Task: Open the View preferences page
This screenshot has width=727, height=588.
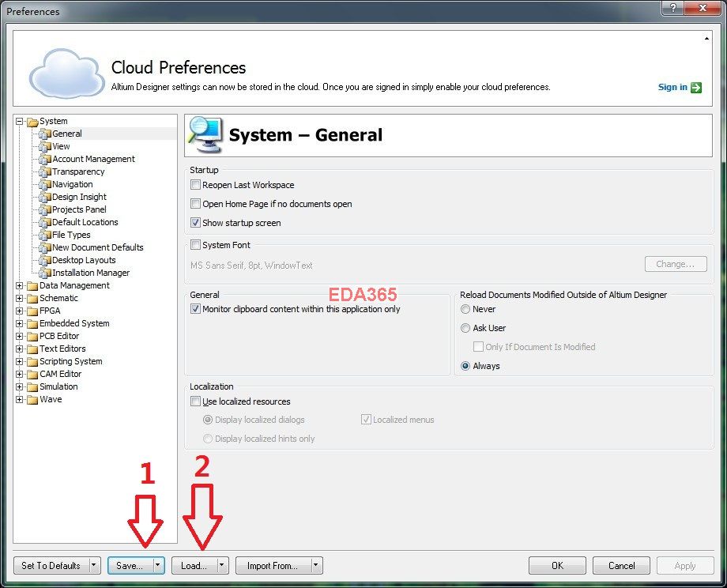Action: [x=61, y=146]
